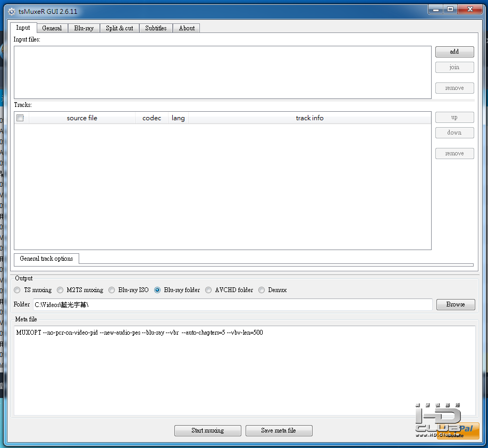The width and height of the screenshot is (488, 448).
Task: Click Browse to choose output folder
Action: click(x=456, y=304)
